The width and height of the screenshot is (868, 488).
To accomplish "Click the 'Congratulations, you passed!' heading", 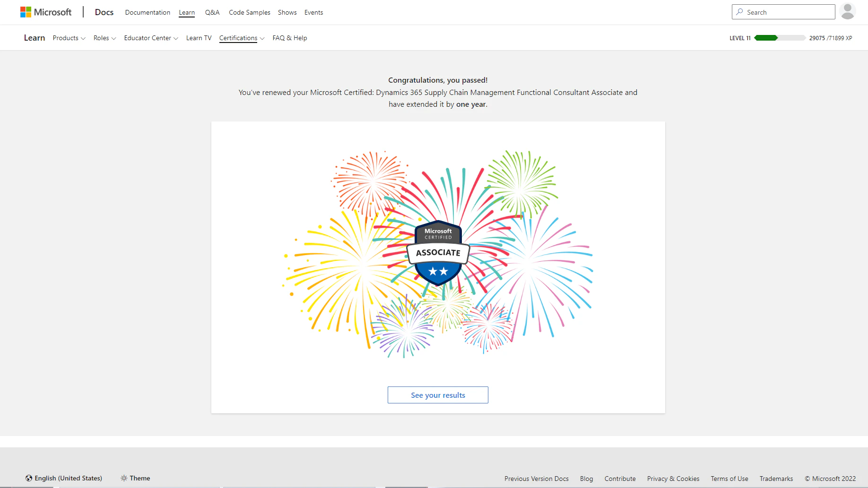I will 438,80.
